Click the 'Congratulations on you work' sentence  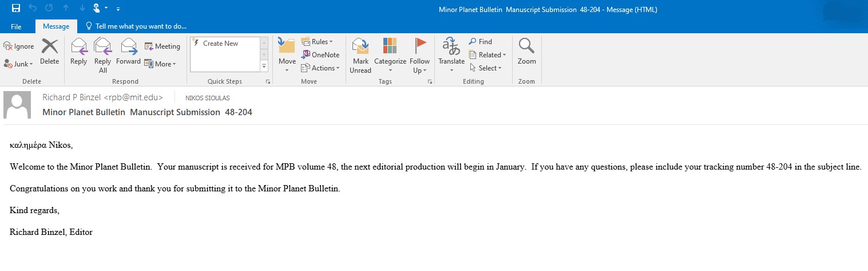click(x=175, y=188)
